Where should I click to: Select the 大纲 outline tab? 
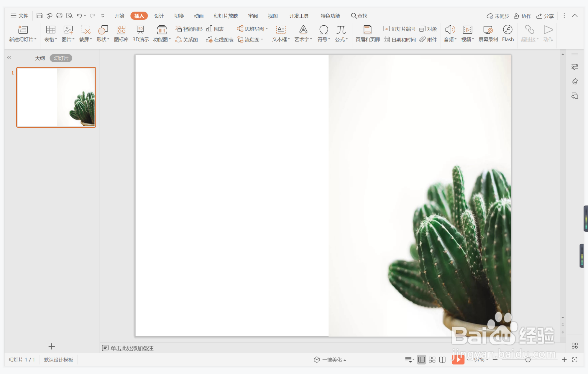click(40, 58)
